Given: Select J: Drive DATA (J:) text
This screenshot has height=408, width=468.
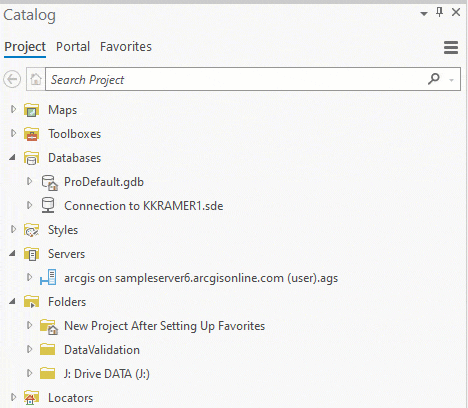Looking at the screenshot, I should pyautogui.click(x=107, y=374).
